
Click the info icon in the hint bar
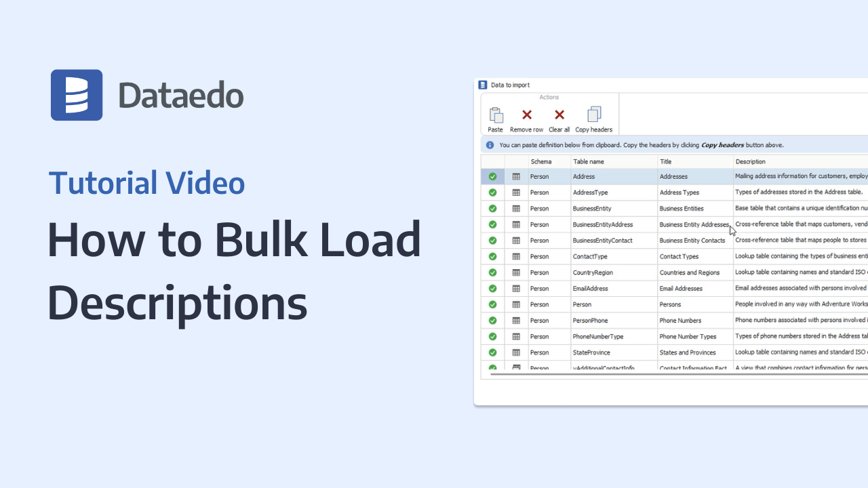[x=490, y=145]
